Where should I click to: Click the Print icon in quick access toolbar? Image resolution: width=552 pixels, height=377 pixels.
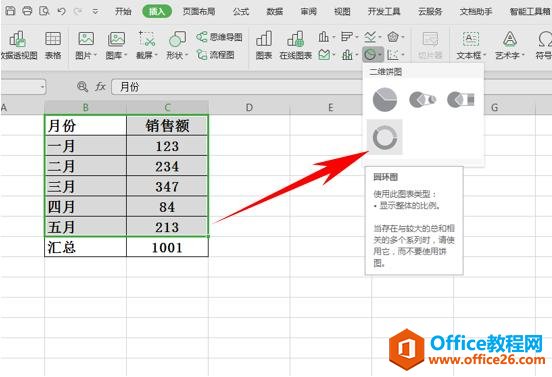27,11
